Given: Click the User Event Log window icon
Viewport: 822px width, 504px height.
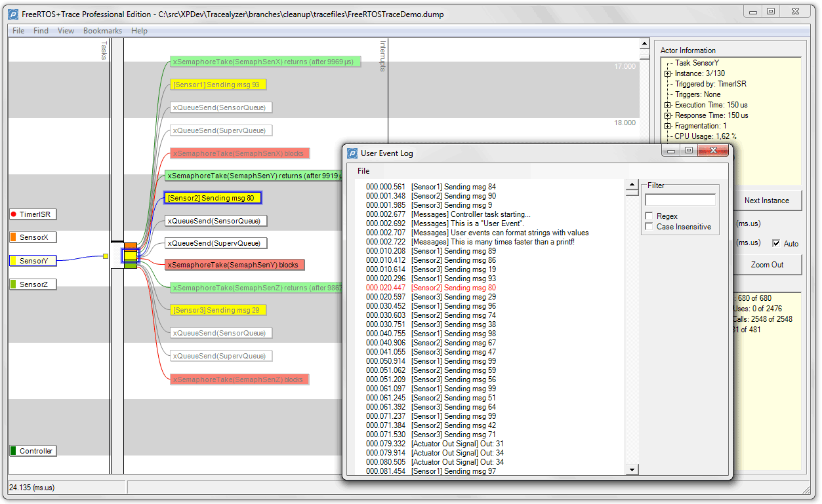Looking at the screenshot, I should (352, 153).
